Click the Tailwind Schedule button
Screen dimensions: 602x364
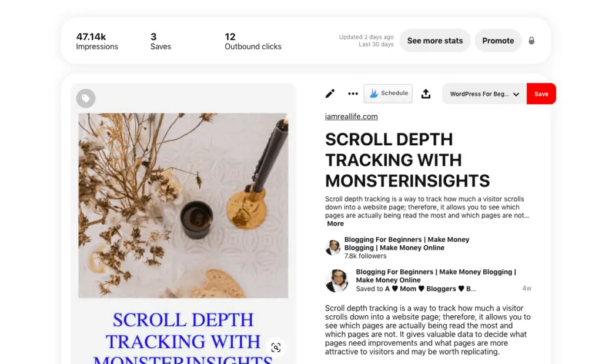pos(388,93)
